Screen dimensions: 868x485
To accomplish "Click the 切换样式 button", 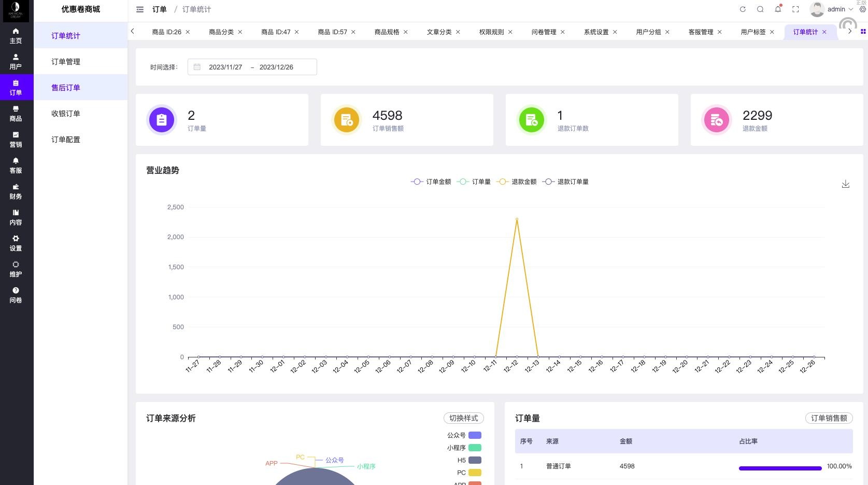I will click(x=463, y=418).
